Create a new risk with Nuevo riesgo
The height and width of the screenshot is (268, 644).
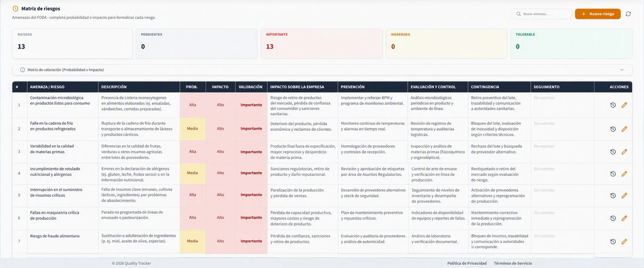[x=598, y=14]
